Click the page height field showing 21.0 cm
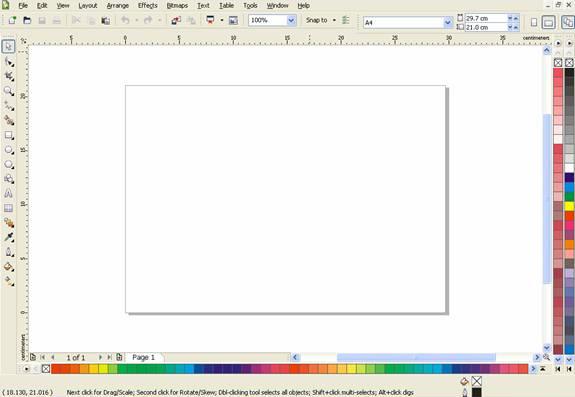Screen dimensions: 575x397 coord(486,27)
